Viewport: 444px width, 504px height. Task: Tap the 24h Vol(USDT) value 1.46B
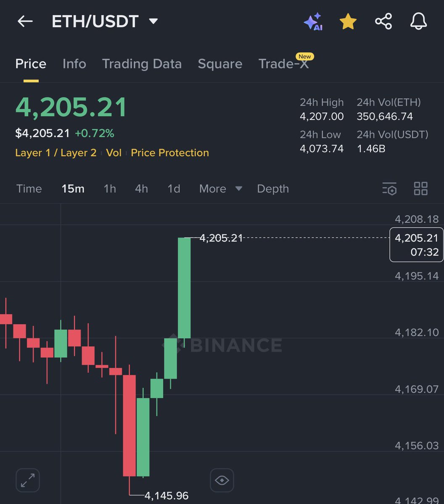371,149
